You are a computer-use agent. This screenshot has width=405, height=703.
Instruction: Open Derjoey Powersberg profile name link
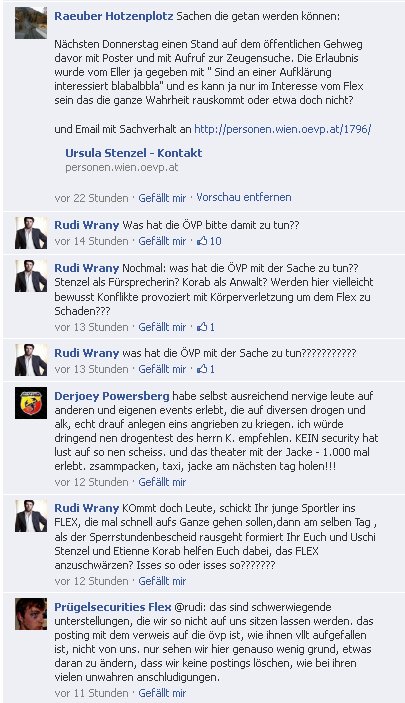coord(112,396)
